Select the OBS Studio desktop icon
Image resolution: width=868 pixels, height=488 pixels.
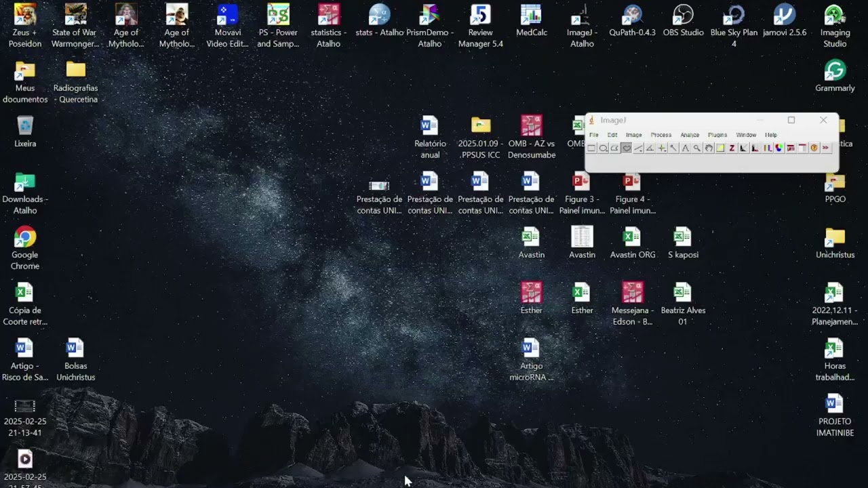[x=683, y=20]
